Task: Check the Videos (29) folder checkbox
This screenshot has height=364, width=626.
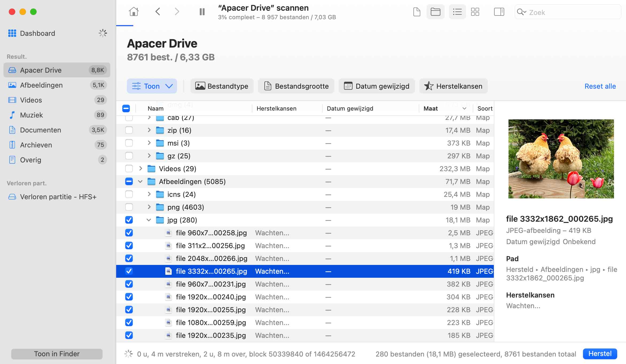Action: [129, 169]
